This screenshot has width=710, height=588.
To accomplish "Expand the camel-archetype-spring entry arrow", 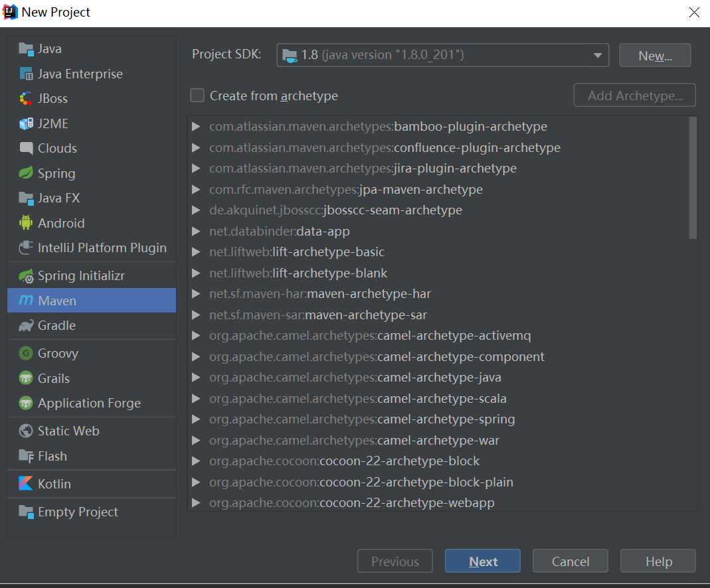I will [x=196, y=419].
